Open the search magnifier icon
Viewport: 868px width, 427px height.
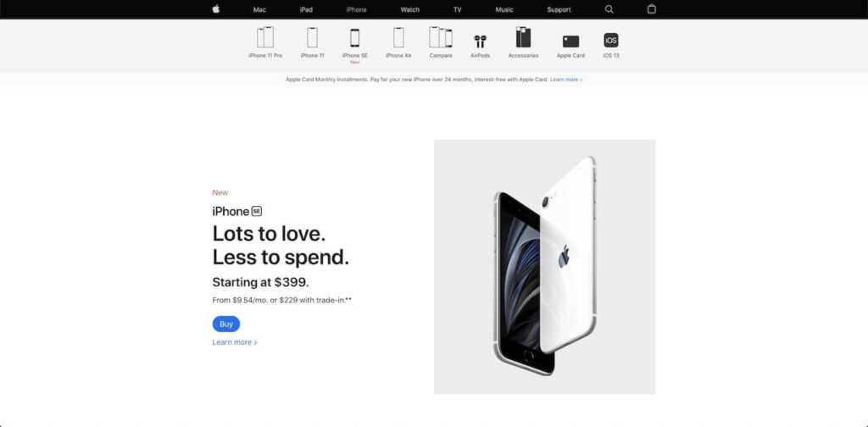tap(609, 9)
